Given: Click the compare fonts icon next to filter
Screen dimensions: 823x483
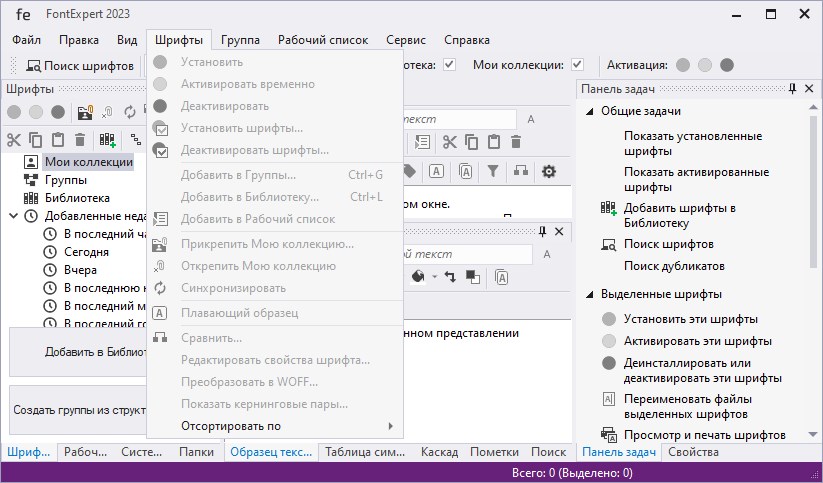Looking at the screenshot, I should (521, 171).
